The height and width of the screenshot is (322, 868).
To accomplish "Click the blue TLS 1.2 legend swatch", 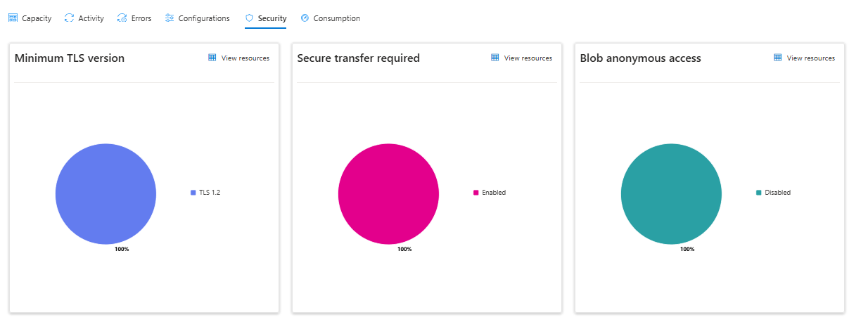I will (193, 193).
